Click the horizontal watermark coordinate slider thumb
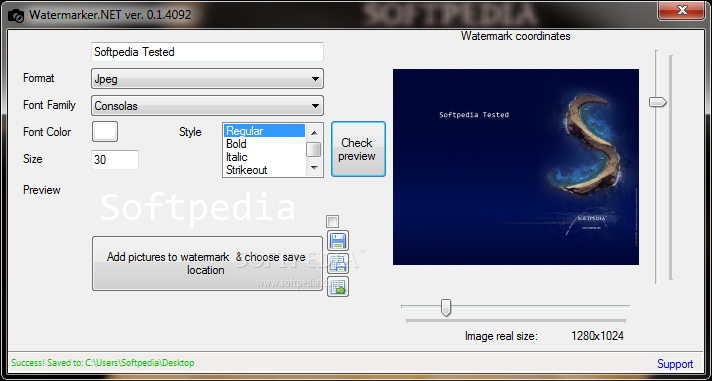This screenshot has width=712, height=381. pyautogui.click(x=446, y=307)
